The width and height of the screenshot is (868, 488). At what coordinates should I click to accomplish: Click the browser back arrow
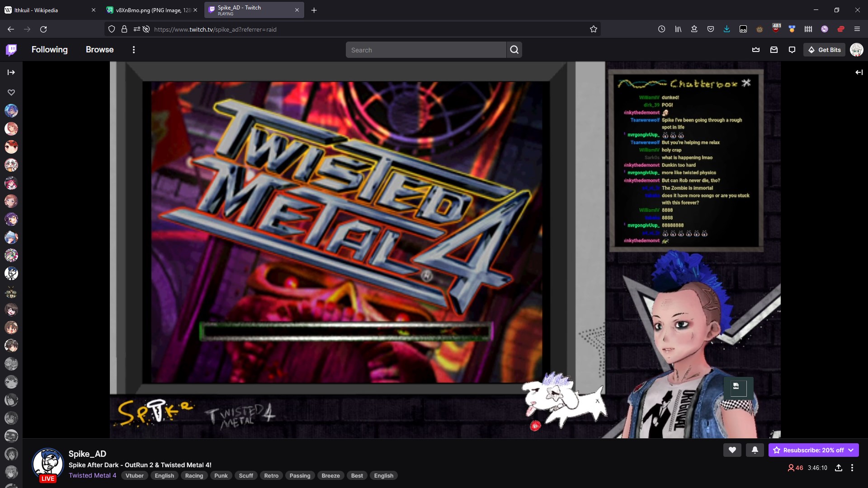pyautogui.click(x=11, y=29)
